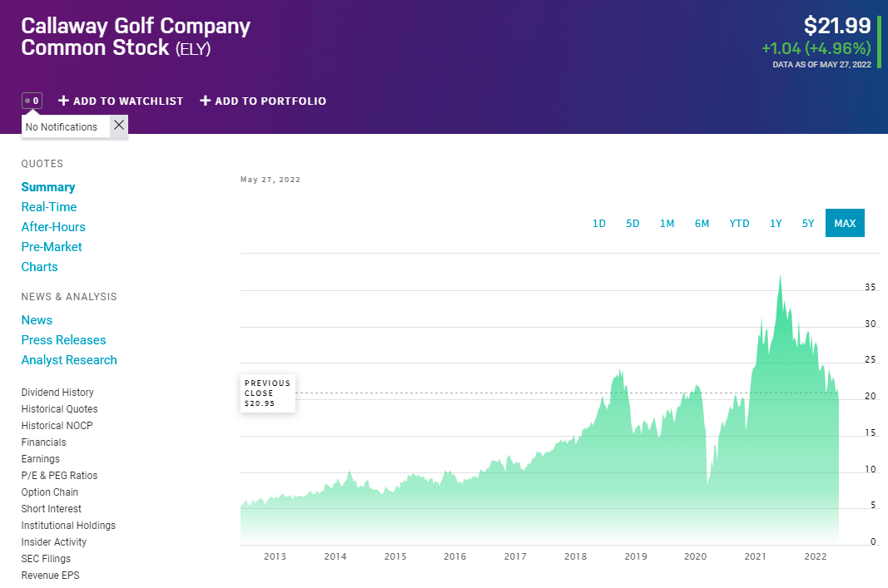Go to After-Hours quotes
Screen dimensions: 888x588
(53, 227)
